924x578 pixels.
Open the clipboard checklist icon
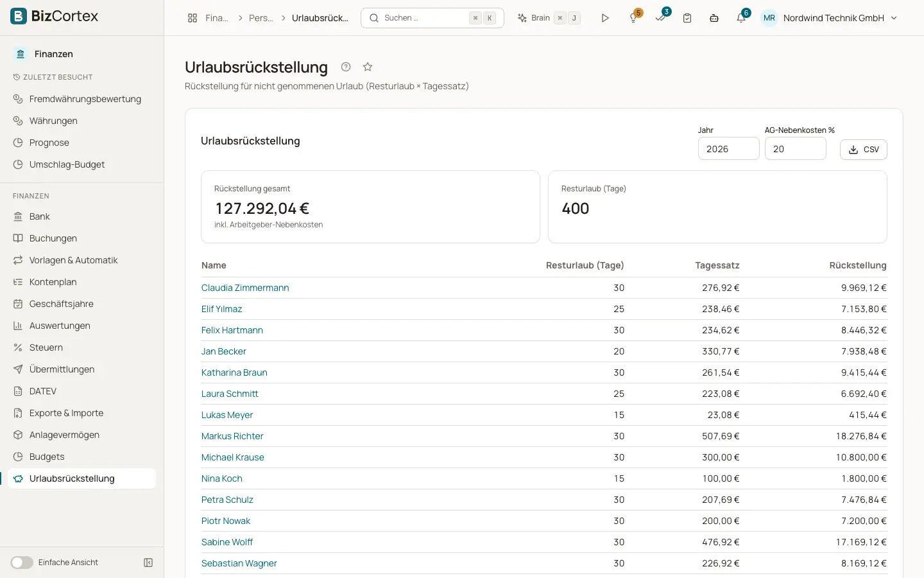[x=687, y=18]
